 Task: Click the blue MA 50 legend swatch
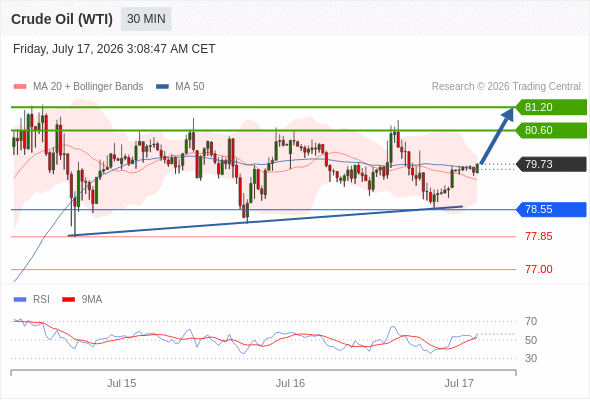(x=162, y=87)
